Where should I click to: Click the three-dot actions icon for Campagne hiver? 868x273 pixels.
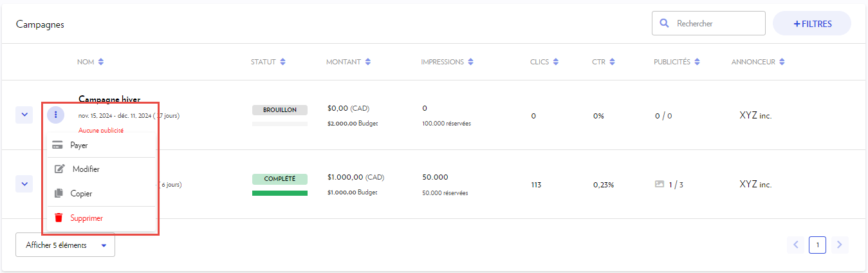(56, 115)
